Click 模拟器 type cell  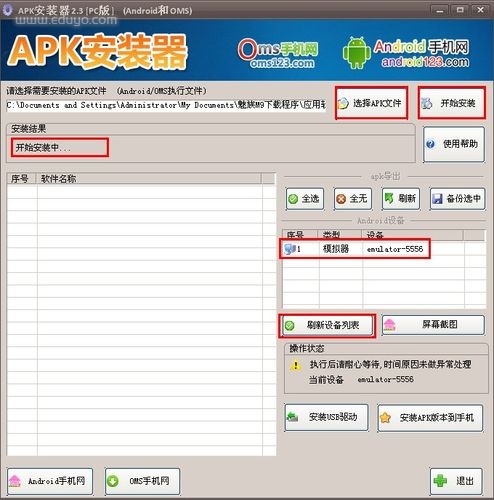point(336,249)
